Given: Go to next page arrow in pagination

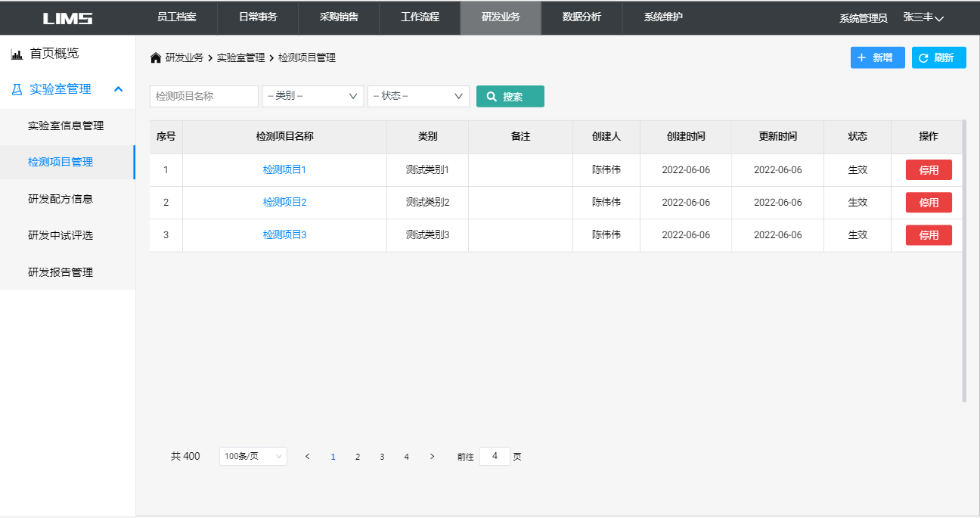Looking at the screenshot, I should 432,457.
